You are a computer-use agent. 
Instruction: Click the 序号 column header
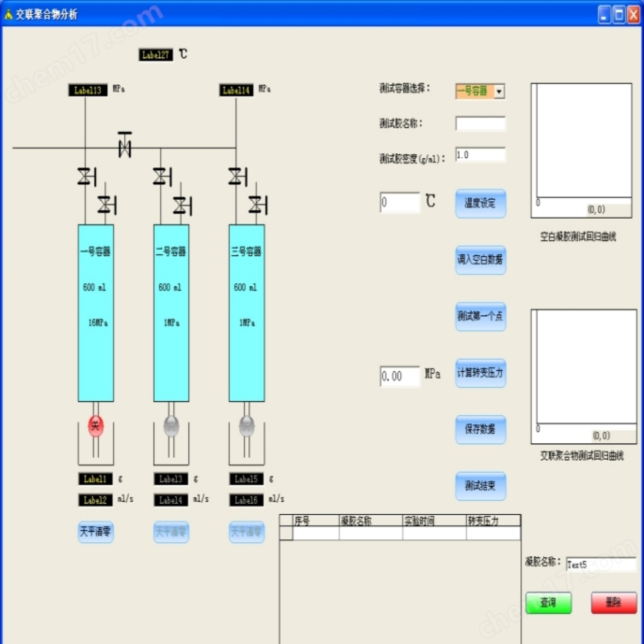click(316, 521)
